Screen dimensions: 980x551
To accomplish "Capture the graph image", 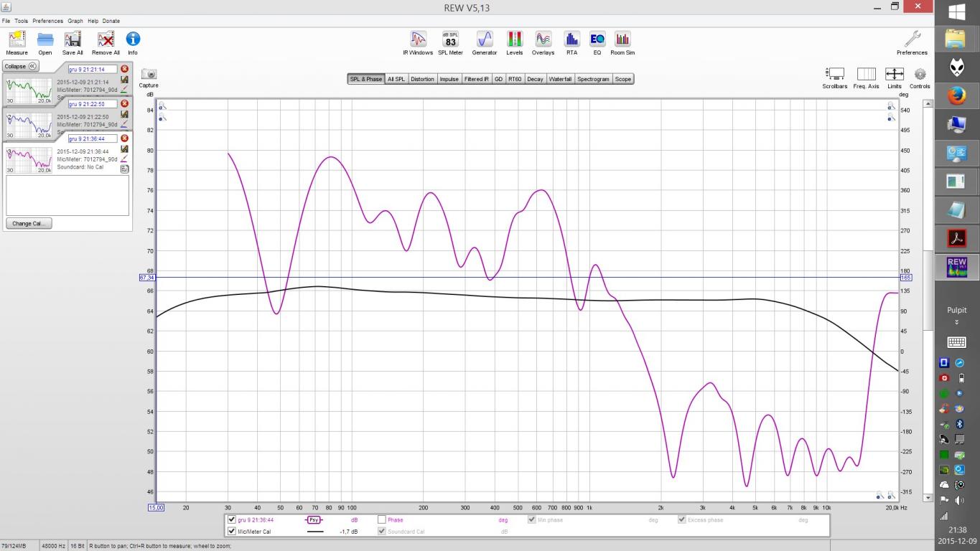I will [x=149, y=78].
